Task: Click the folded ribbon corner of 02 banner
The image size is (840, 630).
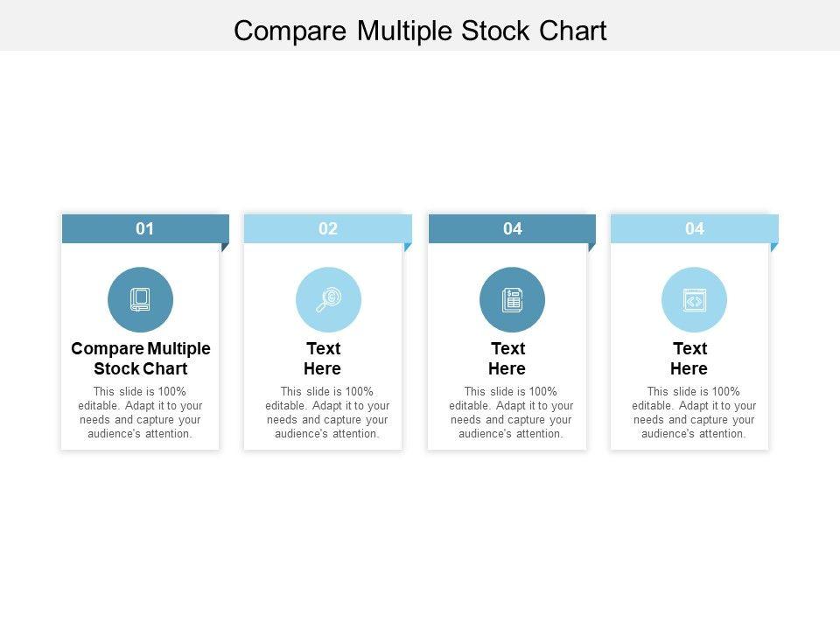Action: (408, 247)
